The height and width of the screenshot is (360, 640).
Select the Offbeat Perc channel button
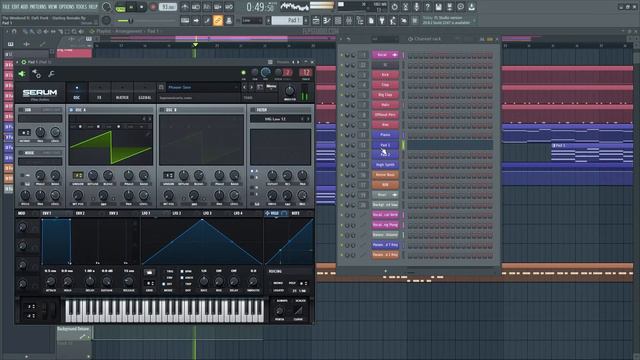point(385,115)
